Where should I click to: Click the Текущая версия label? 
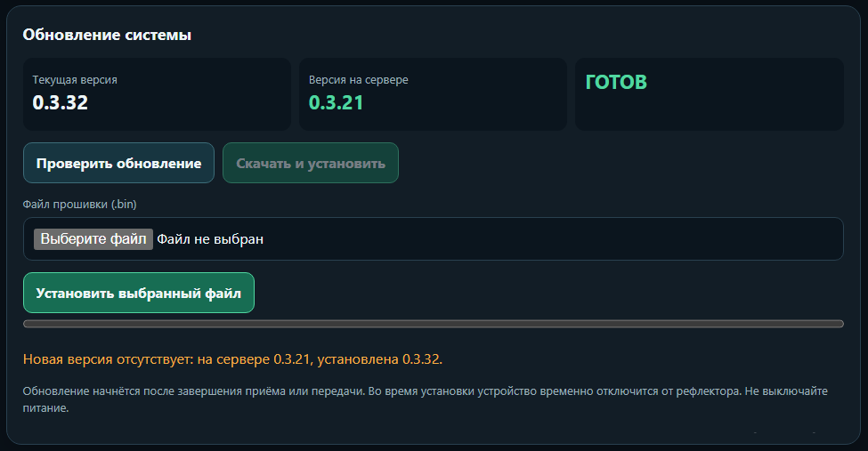[75, 80]
